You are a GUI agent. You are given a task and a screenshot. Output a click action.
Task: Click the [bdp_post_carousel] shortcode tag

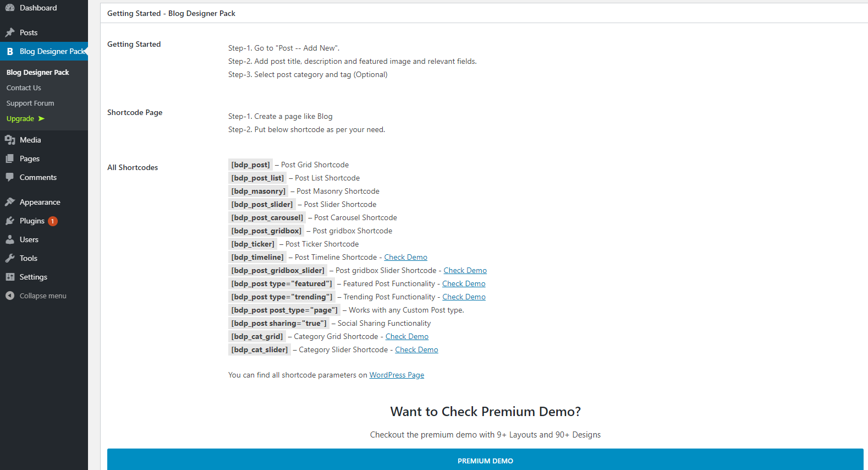pos(267,217)
